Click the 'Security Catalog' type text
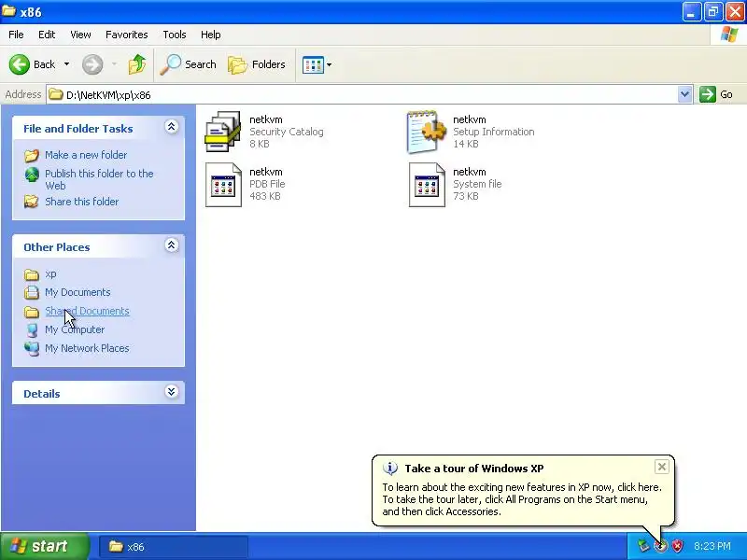Viewport: 747px width, 560px height. click(x=287, y=132)
